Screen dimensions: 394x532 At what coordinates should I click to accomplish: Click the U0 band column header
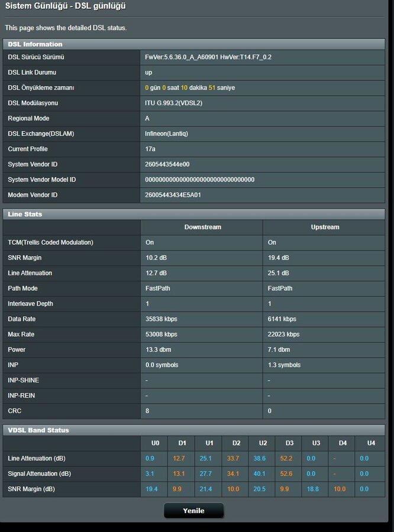pyautogui.click(x=155, y=443)
